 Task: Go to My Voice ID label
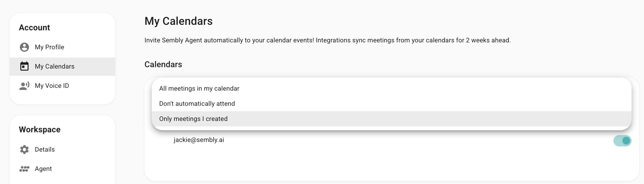(52, 86)
